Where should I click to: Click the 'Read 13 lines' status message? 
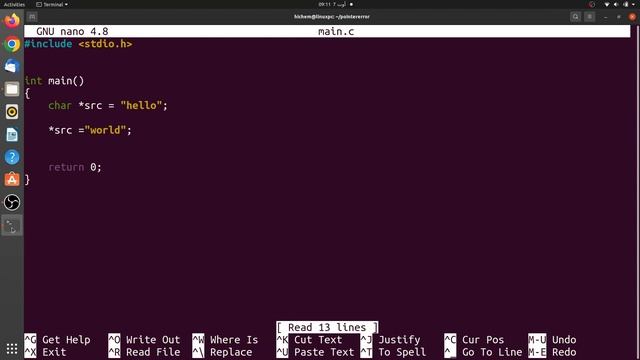327,327
